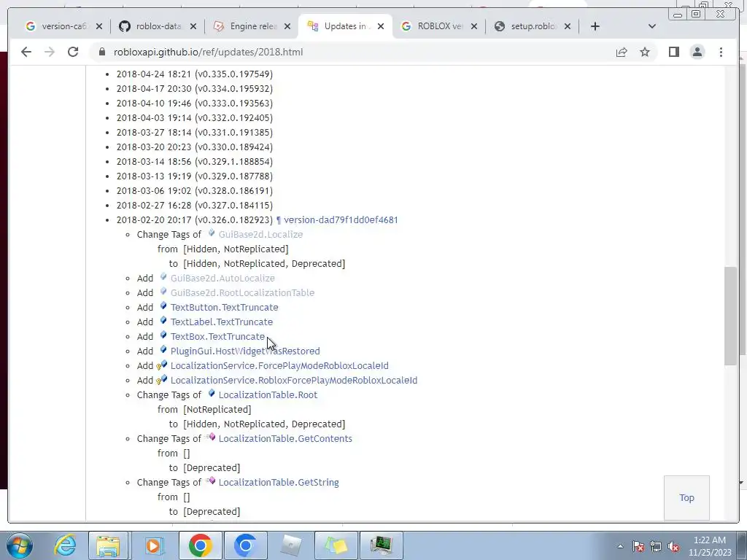Viewport: 747px width, 560px height.
Task: Reload the current page
Action: pyautogui.click(x=73, y=52)
